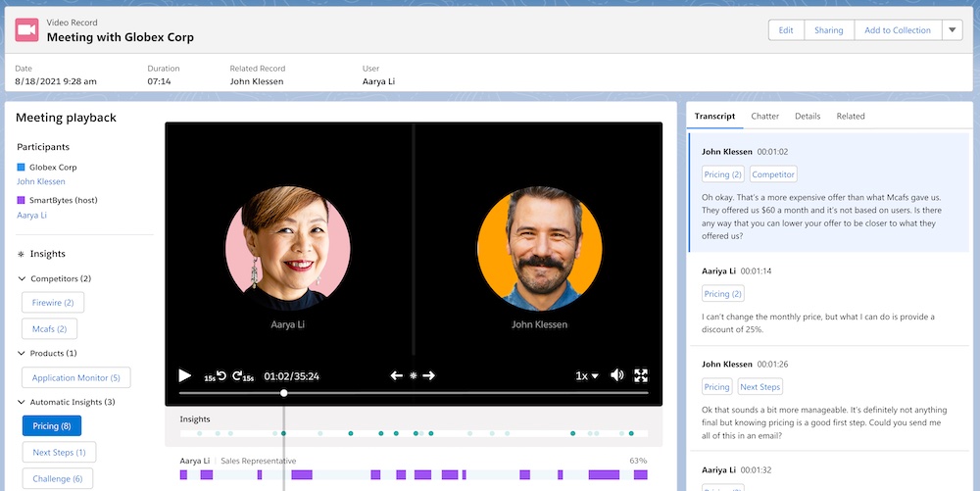
Task: Open more actions dropdown beside Add to Collection
Action: coord(953,30)
